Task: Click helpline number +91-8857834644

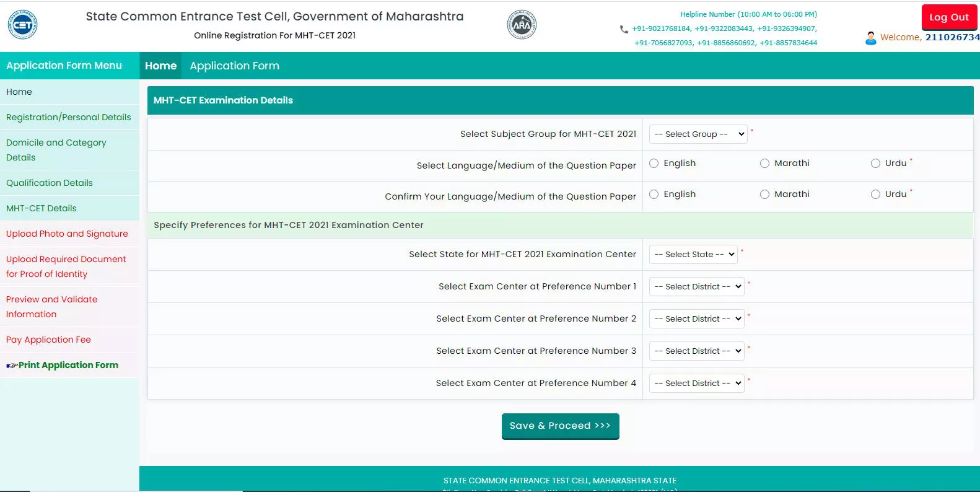Action: [789, 43]
